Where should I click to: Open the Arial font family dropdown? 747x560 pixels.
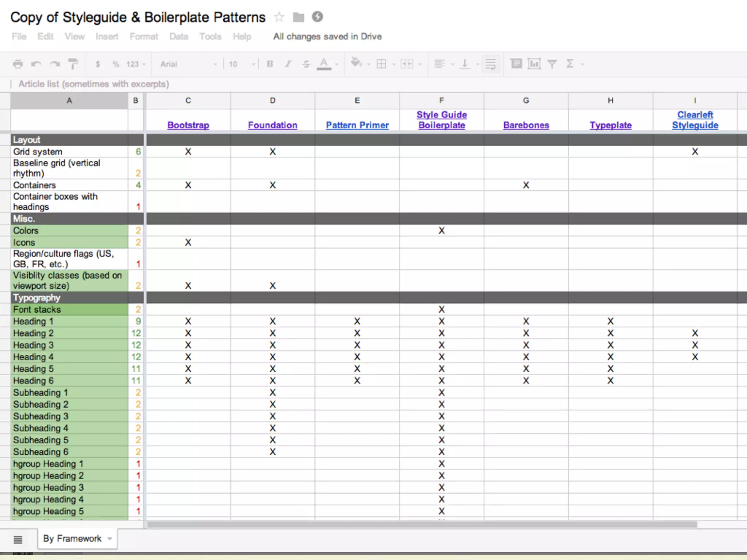(x=189, y=64)
